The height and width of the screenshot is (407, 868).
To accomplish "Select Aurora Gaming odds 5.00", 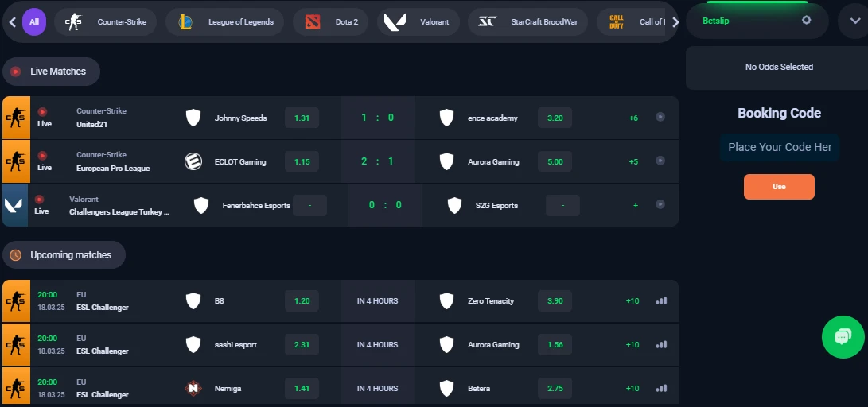I will (555, 161).
